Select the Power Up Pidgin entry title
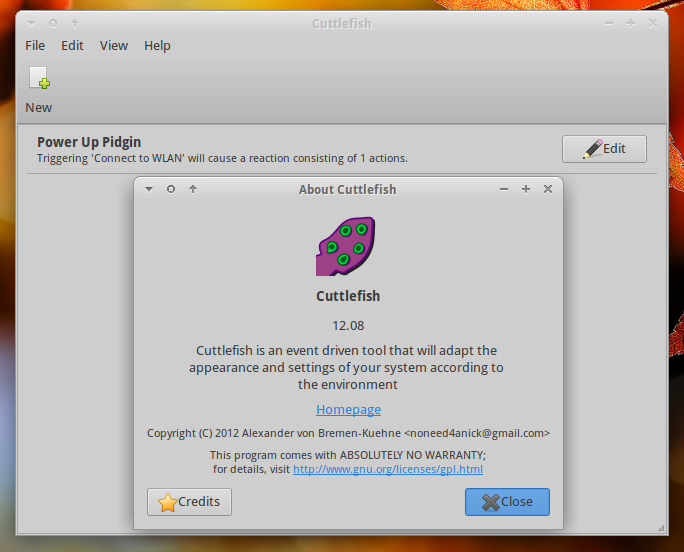 tap(89, 142)
